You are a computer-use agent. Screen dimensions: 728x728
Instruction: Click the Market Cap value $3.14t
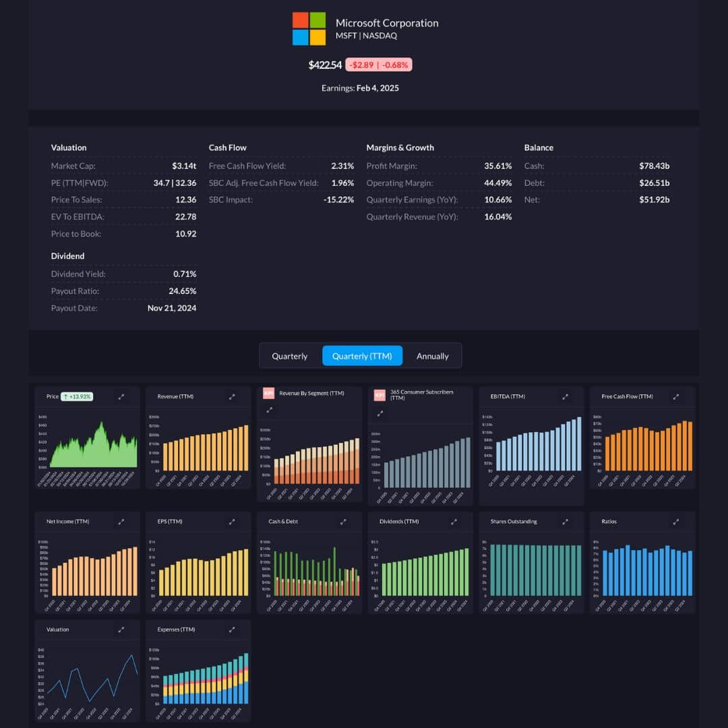tap(184, 166)
